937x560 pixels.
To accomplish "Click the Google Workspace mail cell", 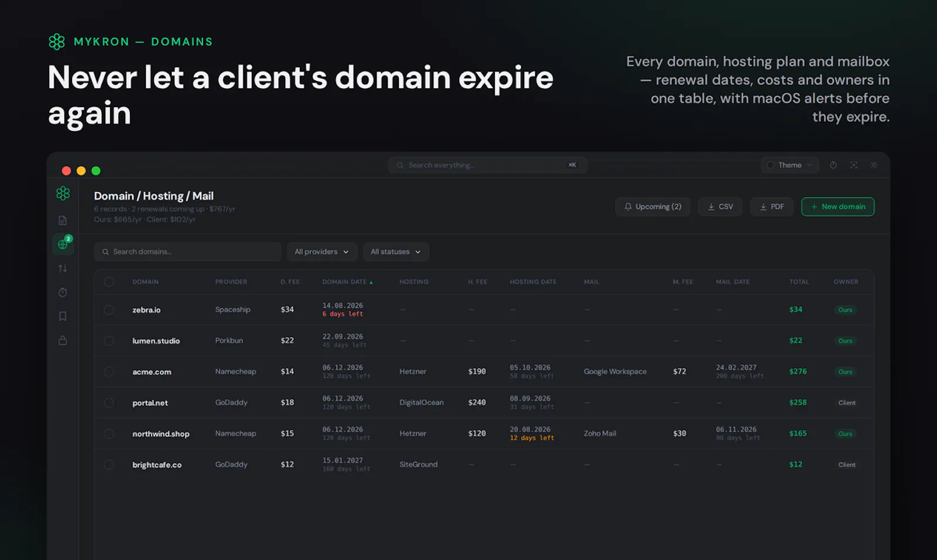I will click(x=615, y=372).
